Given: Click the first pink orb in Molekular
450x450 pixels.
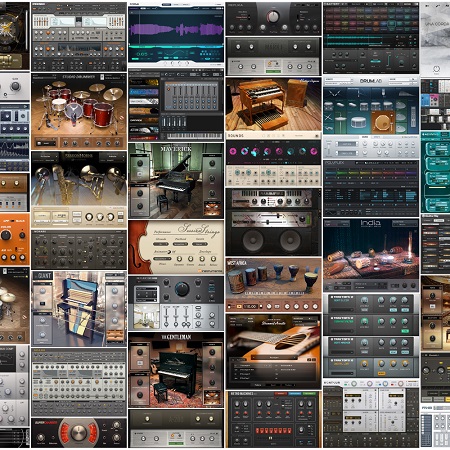Looking at the screenshot, I should click(x=233, y=152).
